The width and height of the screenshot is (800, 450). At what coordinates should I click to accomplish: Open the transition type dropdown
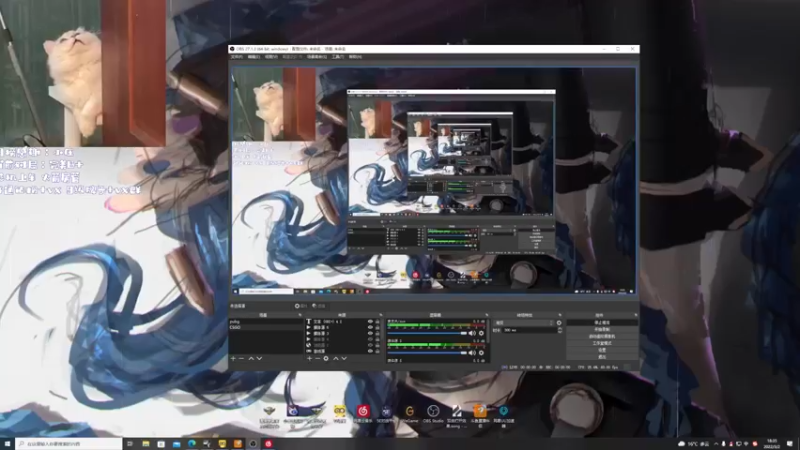(524, 323)
